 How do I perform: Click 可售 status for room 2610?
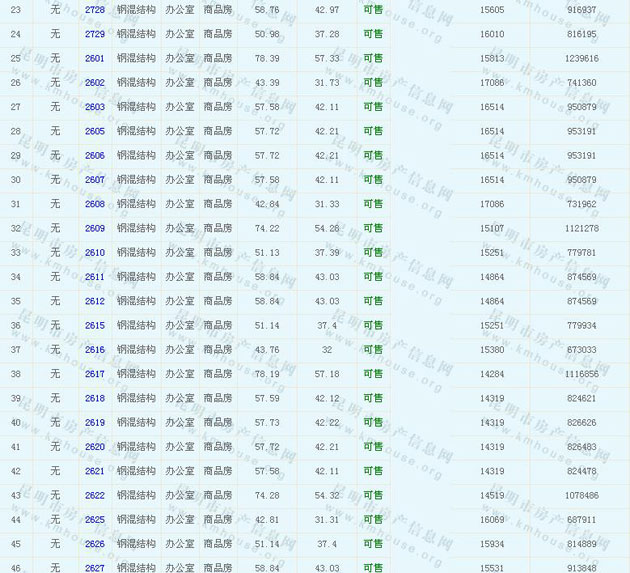(x=372, y=252)
